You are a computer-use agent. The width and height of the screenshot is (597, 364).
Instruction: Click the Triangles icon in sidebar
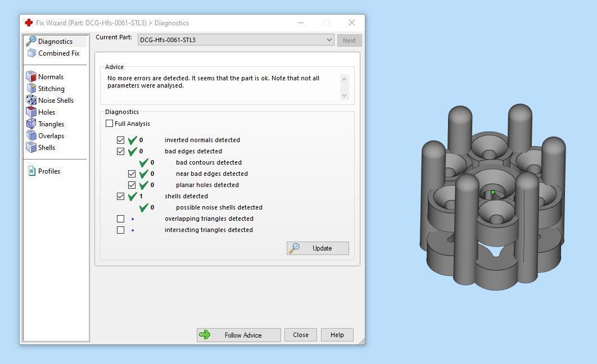pyautogui.click(x=31, y=124)
